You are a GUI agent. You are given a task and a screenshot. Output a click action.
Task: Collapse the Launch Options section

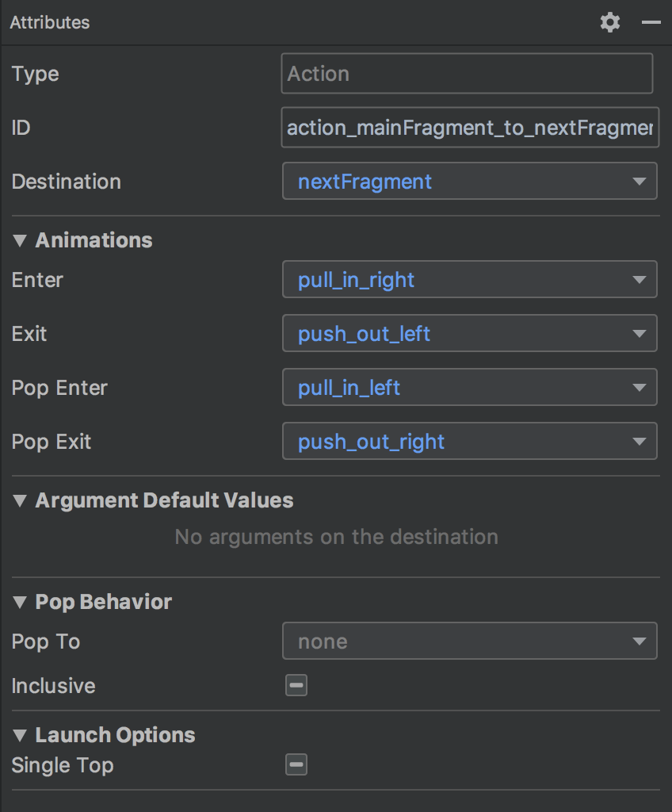point(20,735)
